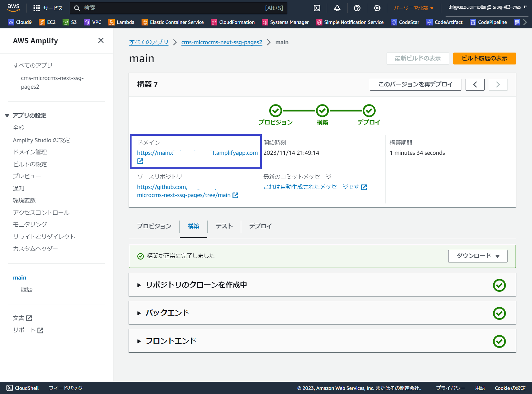
Task: Open the AWS home logo
Action: (x=14, y=8)
